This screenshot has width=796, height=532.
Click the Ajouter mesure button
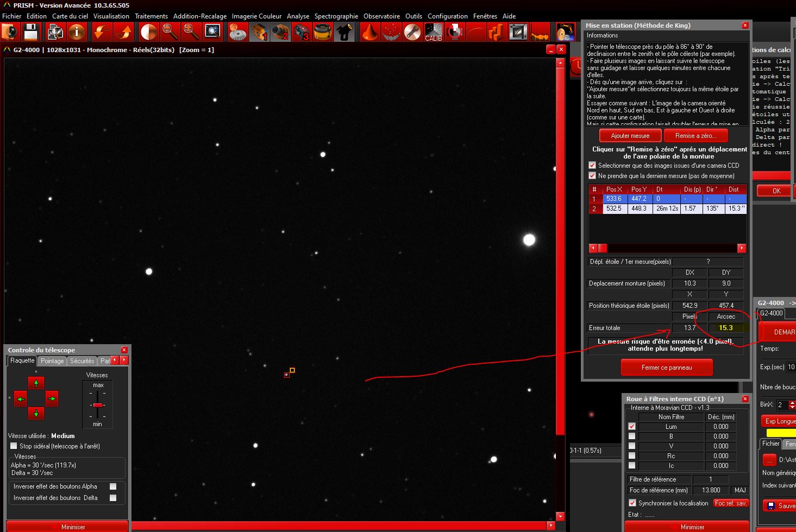[x=630, y=136]
